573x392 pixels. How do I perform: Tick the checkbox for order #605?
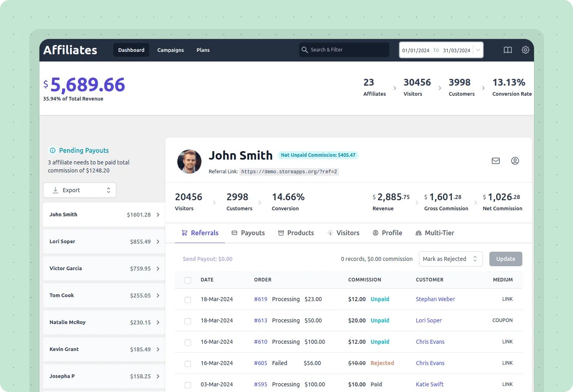click(x=188, y=364)
